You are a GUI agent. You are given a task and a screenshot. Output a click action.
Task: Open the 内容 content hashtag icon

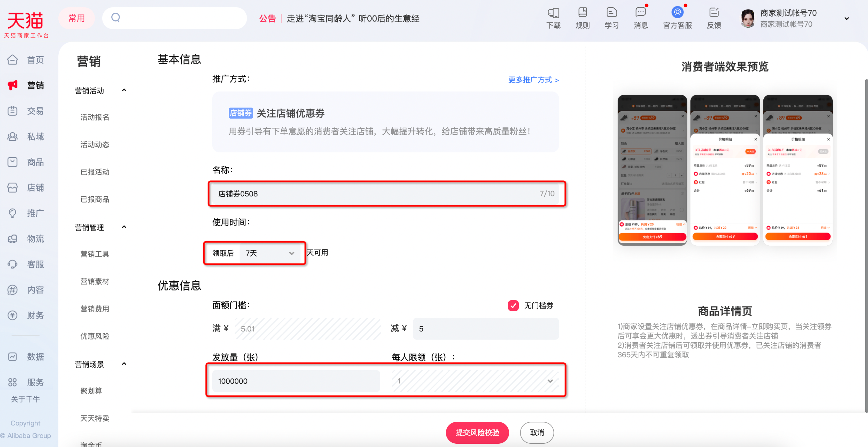pyautogui.click(x=12, y=290)
